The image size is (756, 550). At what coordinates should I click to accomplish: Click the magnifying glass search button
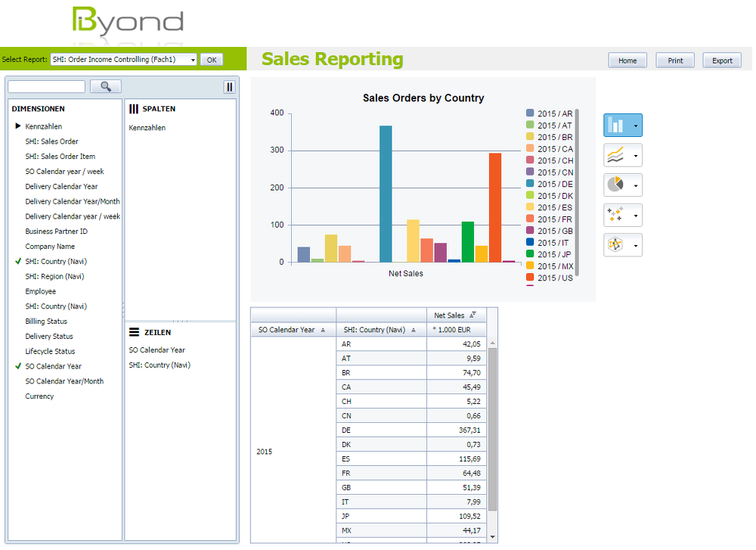pyautogui.click(x=106, y=87)
